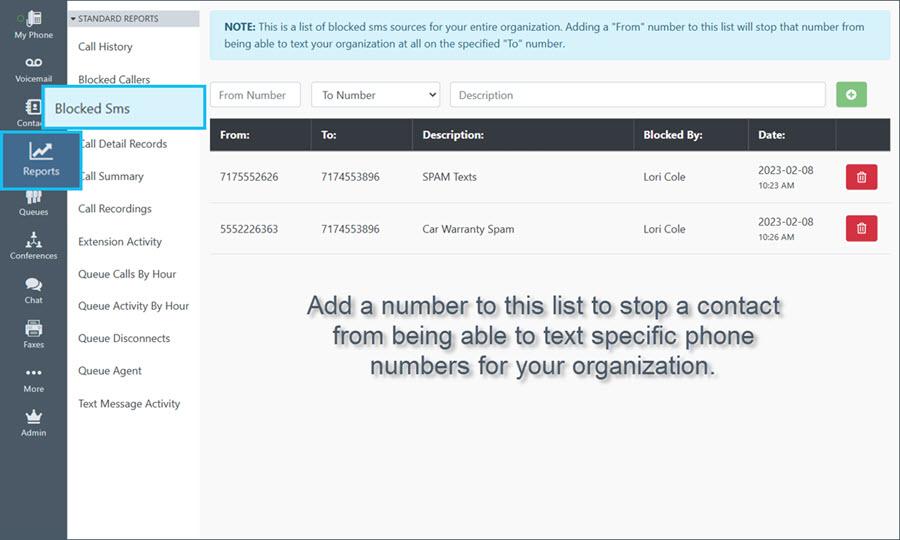Select Queue Calls By Hour report
Screen dimensions: 900x540
pos(126,274)
